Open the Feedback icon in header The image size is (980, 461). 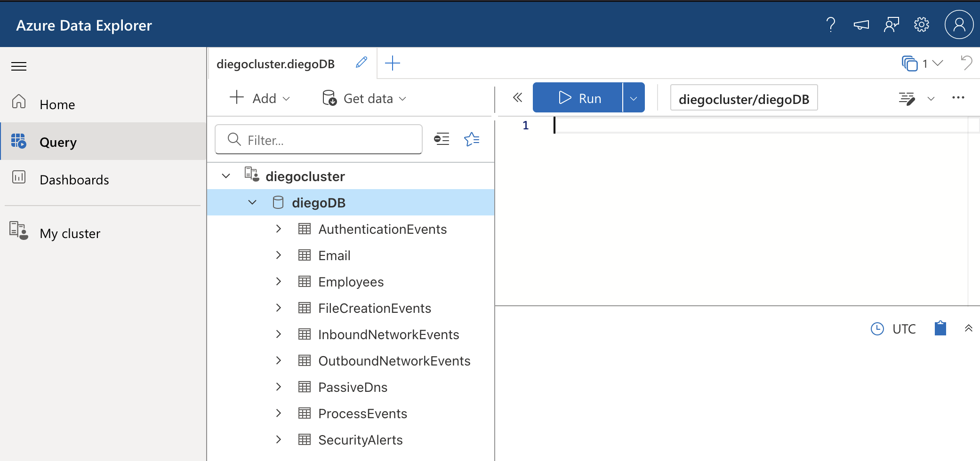tap(892, 24)
